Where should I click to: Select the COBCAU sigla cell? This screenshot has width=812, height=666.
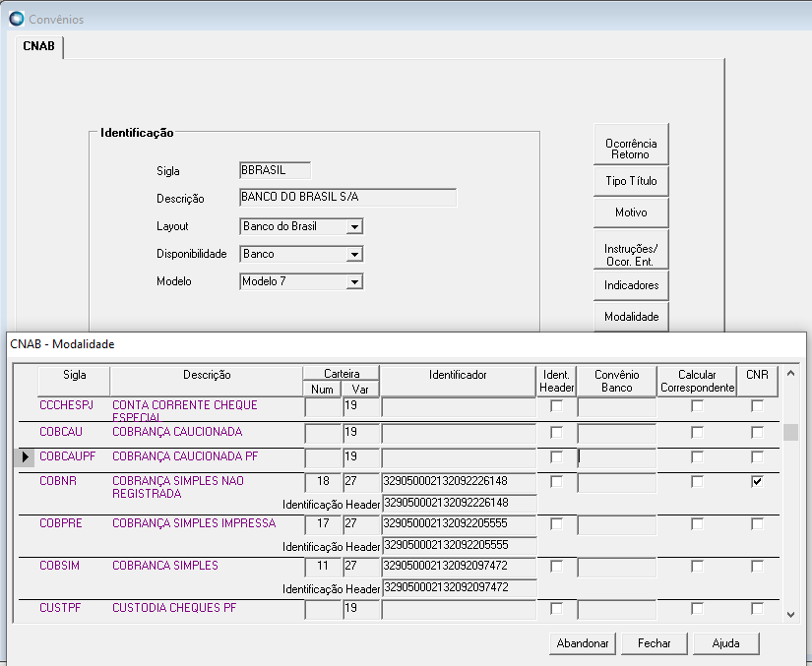[x=61, y=432]
